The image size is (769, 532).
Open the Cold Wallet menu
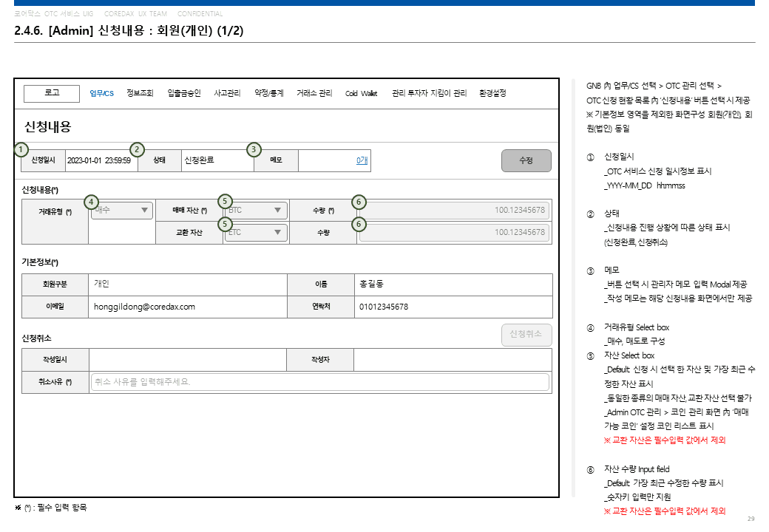361,93
